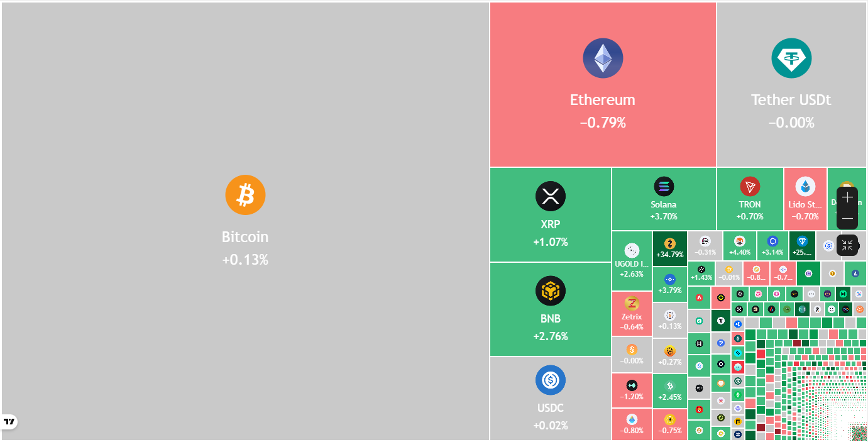
Task: Click the Ethereum −0.79% change label
Action: [x=603, y=123]
